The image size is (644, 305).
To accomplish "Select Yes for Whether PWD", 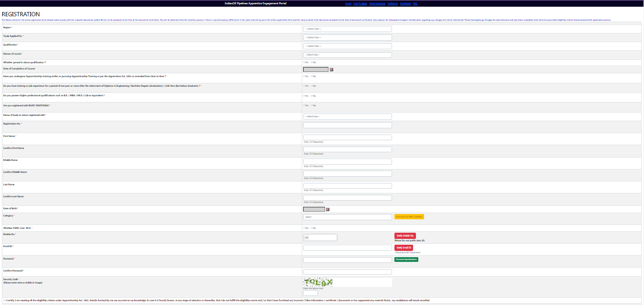I will coord(304,228).
